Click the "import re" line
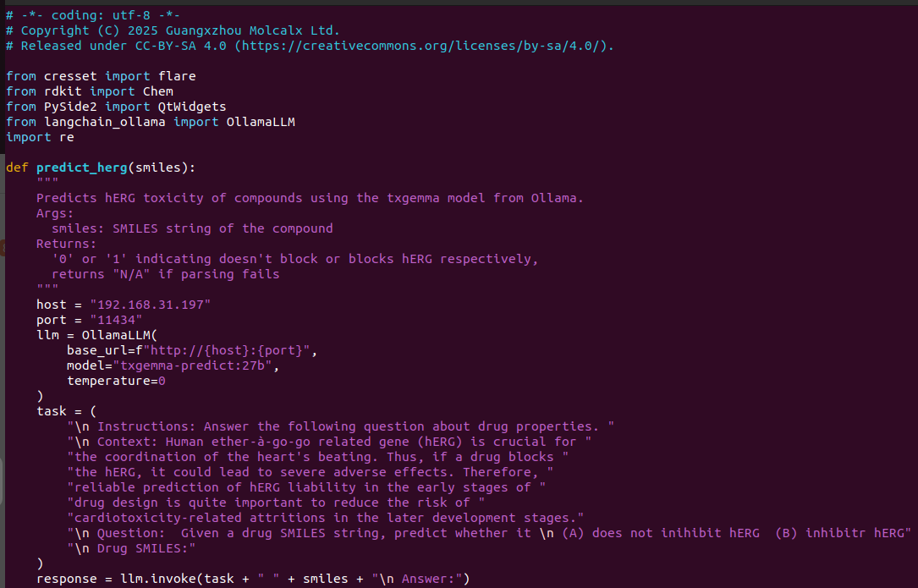The image size is (918, 588). click(x=40, y=137)
